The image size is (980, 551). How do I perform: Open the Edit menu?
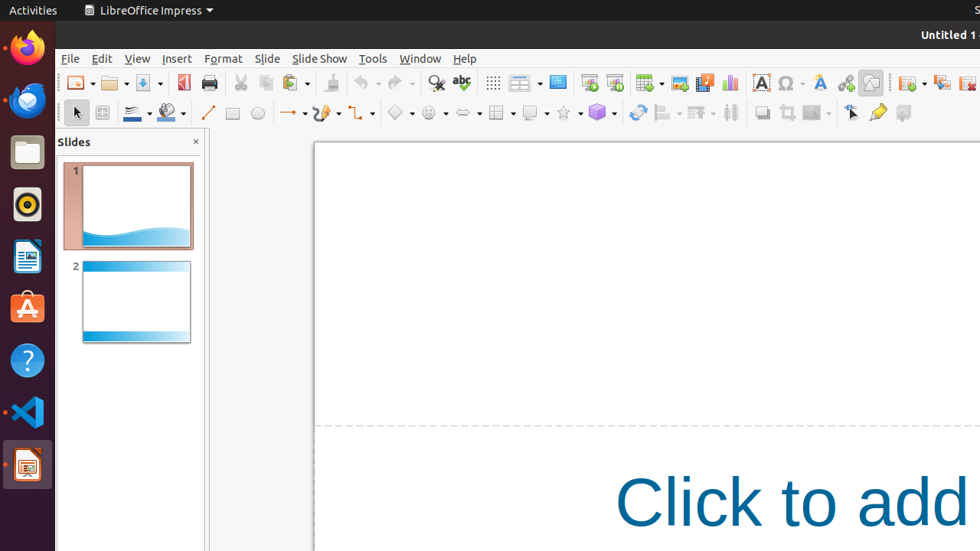pyautogui.click(x=102, y=59)
